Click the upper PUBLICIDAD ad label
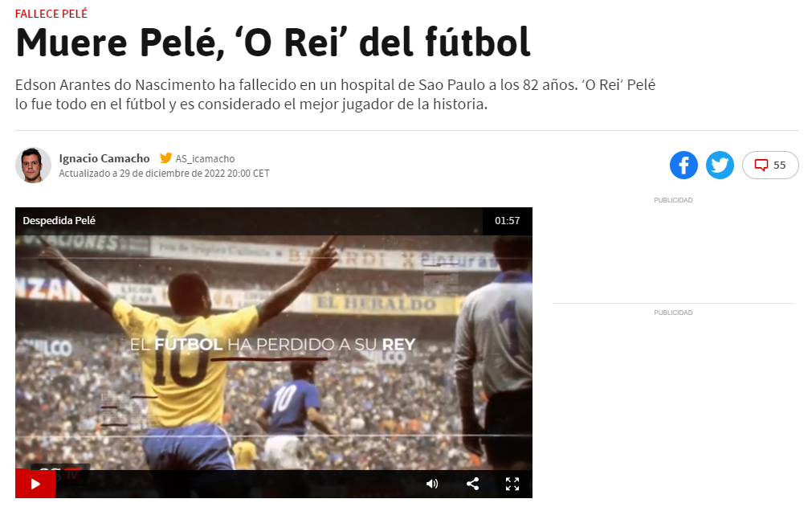Viewport: 812px width, 507px height. tap(673, 200)
